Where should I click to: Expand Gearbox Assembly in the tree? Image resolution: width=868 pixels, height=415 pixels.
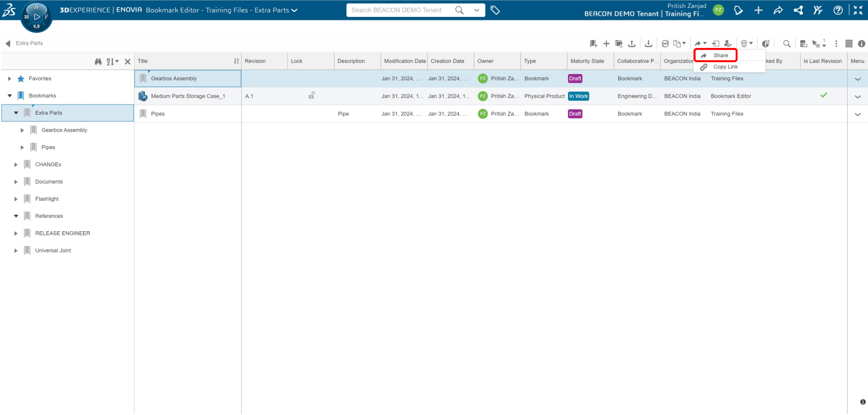(22, 130)
